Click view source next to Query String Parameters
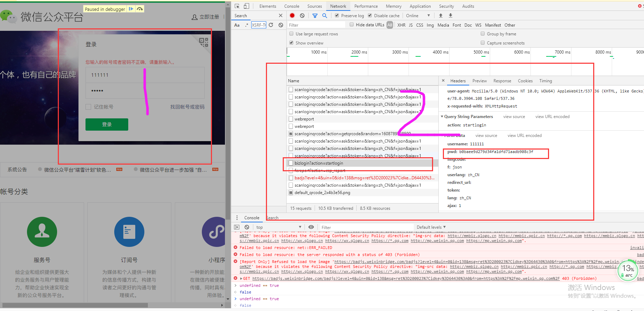 514,117
